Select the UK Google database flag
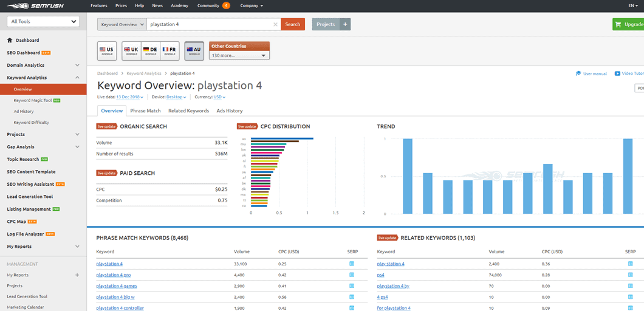 [132, 51]
